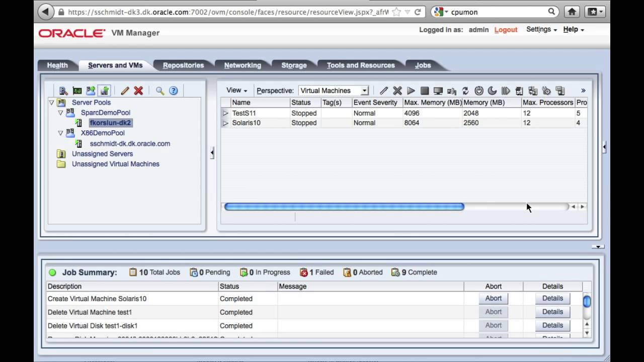Open the View menu dropdown
This screenshot has width=644, height=362.
pyautogui.click(x=236, y=90)
